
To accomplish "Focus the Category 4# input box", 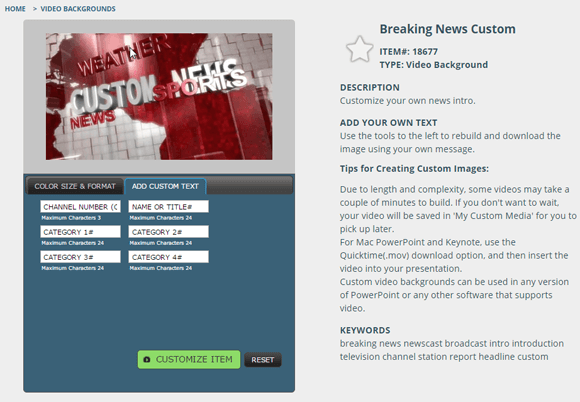I will tap(168, 257).
